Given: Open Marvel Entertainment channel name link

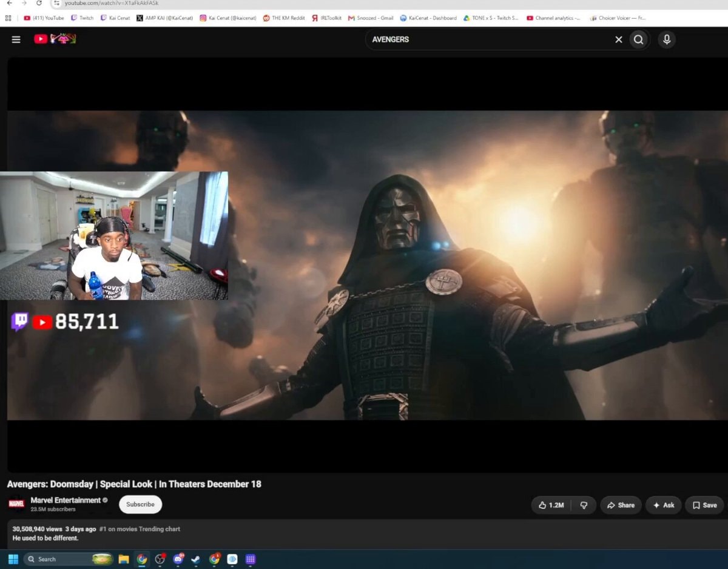Looking at the screenshot, I should pos(66,500).
